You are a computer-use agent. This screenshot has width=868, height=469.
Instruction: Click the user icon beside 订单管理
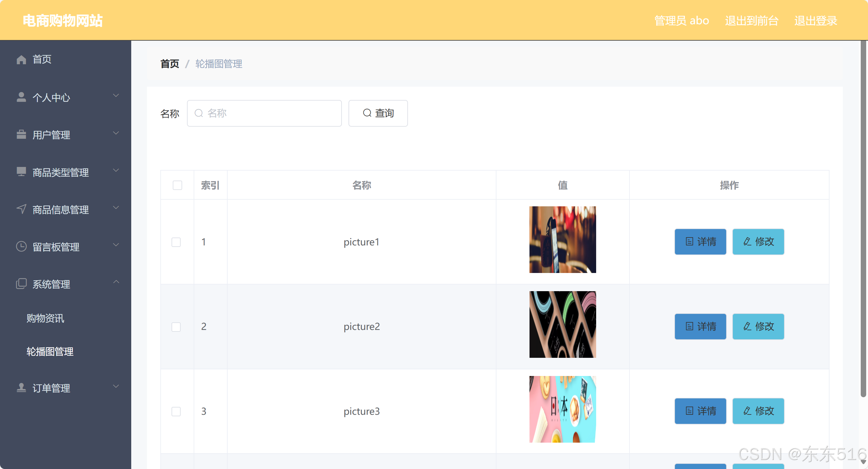click(x=21, y=388)
